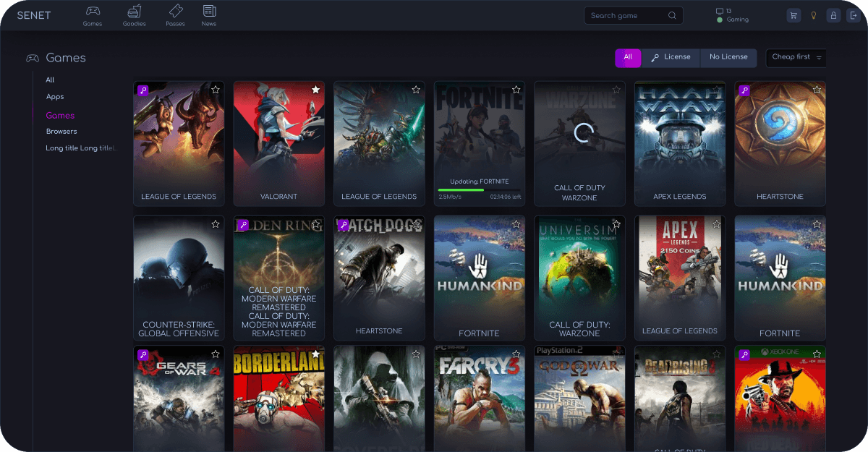
Task: Open the Goodies section in top navigation
Action: point(134,15)
